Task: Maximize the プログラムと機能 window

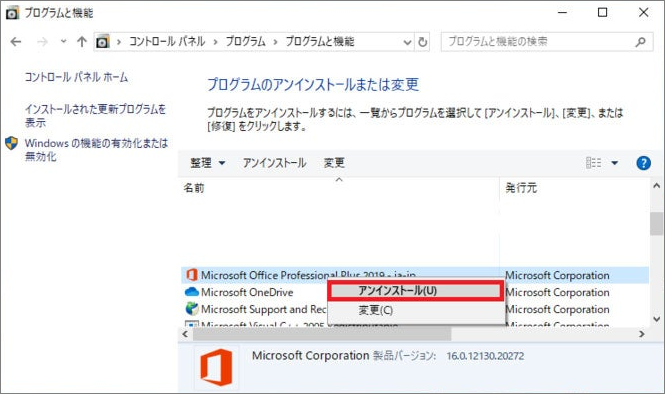Action: click(x=602, y=13)
